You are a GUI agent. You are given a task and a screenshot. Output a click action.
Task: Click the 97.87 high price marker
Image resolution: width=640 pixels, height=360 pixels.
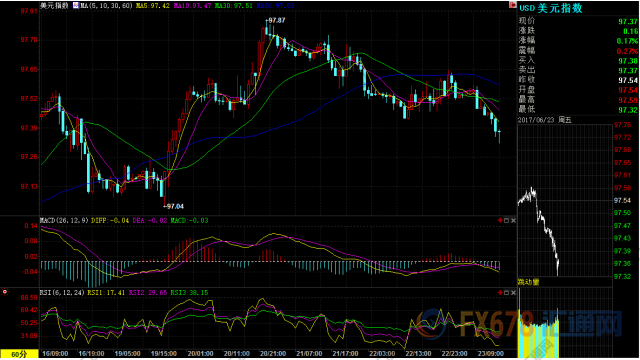click(276, 20)
